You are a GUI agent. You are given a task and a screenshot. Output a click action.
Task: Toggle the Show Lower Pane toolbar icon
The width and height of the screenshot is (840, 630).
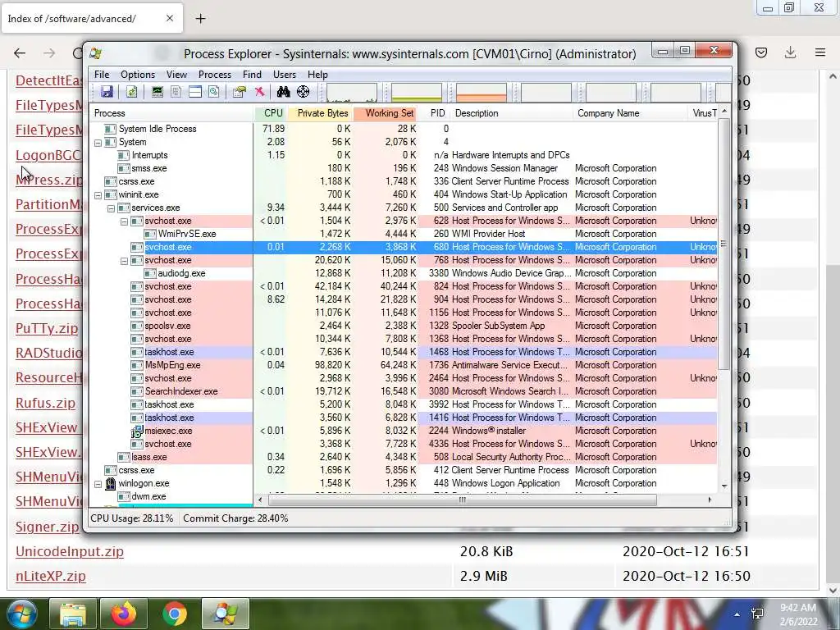tap(195, 92)
